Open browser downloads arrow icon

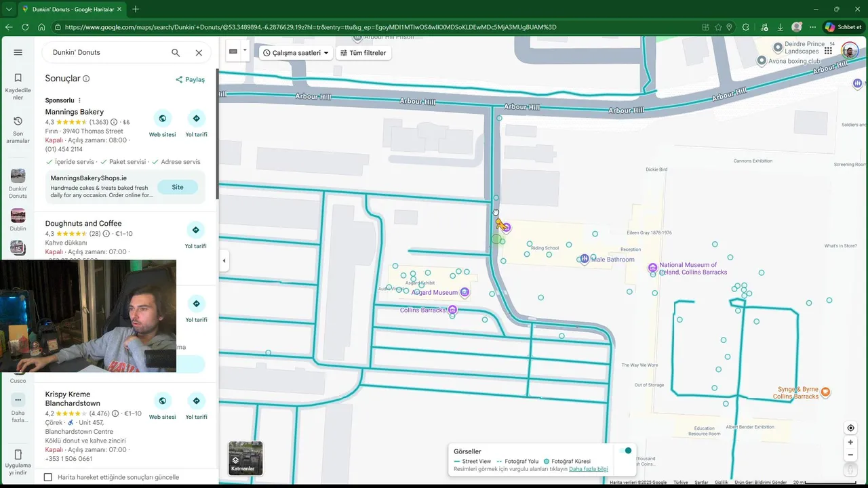click(x=781, y=27)
